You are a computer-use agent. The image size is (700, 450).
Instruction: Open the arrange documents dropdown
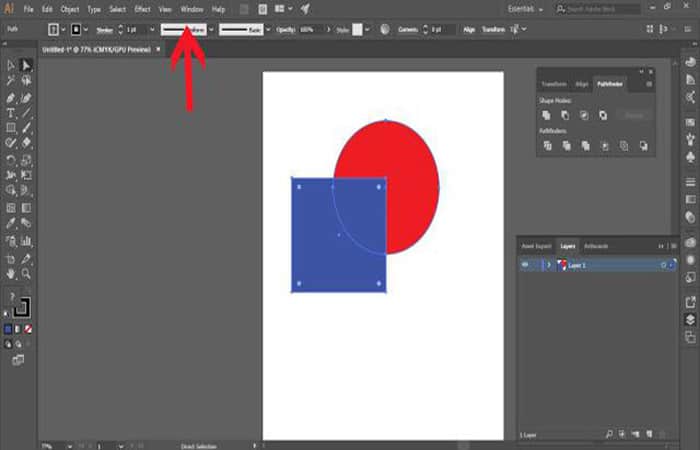[290, 9]
